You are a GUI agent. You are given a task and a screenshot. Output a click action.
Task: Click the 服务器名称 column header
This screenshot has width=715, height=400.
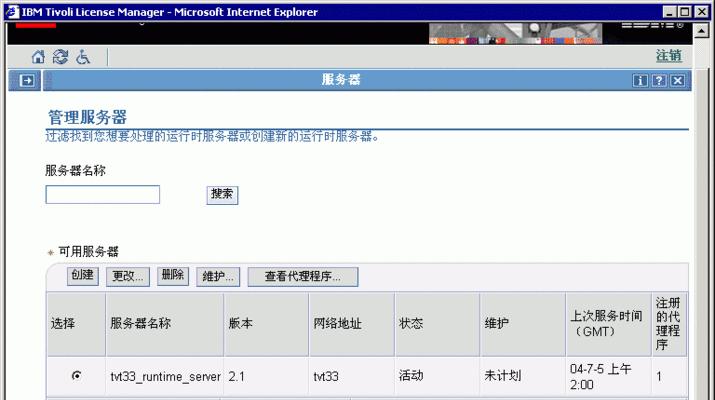pyautogui.click(x=165, y=324)
